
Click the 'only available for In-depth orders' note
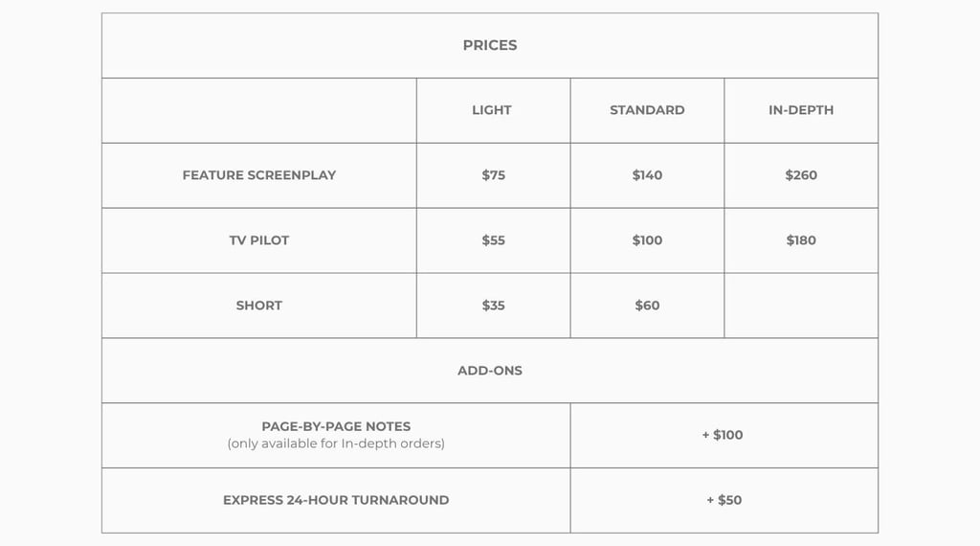coord(336,444)
